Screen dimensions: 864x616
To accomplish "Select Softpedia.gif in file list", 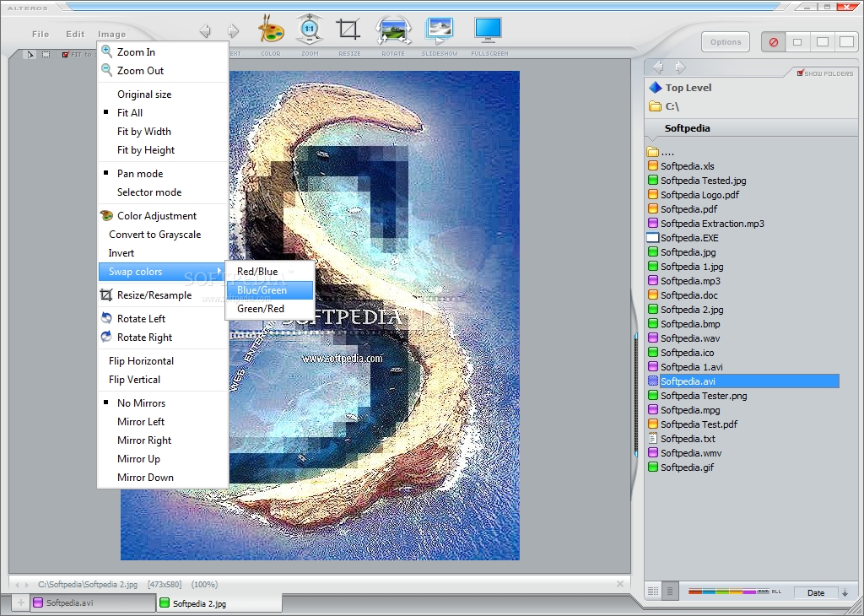I will pyautogui.click(x=681, y=467).
